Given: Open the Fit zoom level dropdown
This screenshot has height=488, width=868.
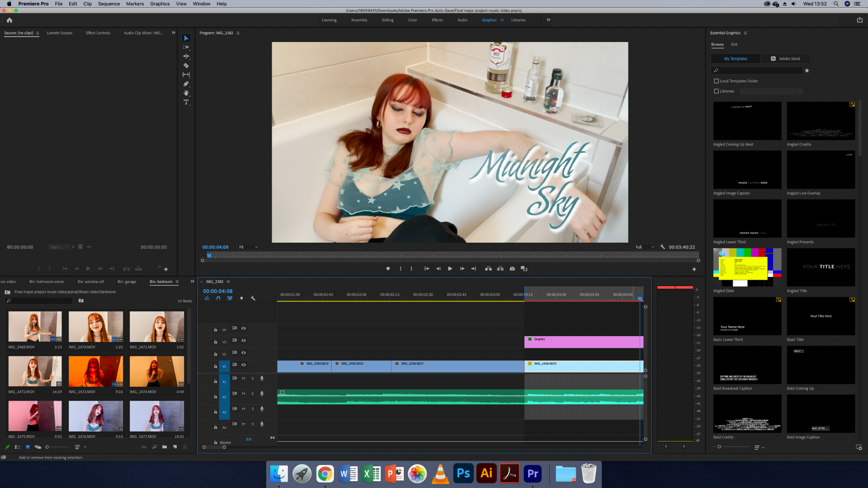Looking at the screenshot, I should [248, 247].
